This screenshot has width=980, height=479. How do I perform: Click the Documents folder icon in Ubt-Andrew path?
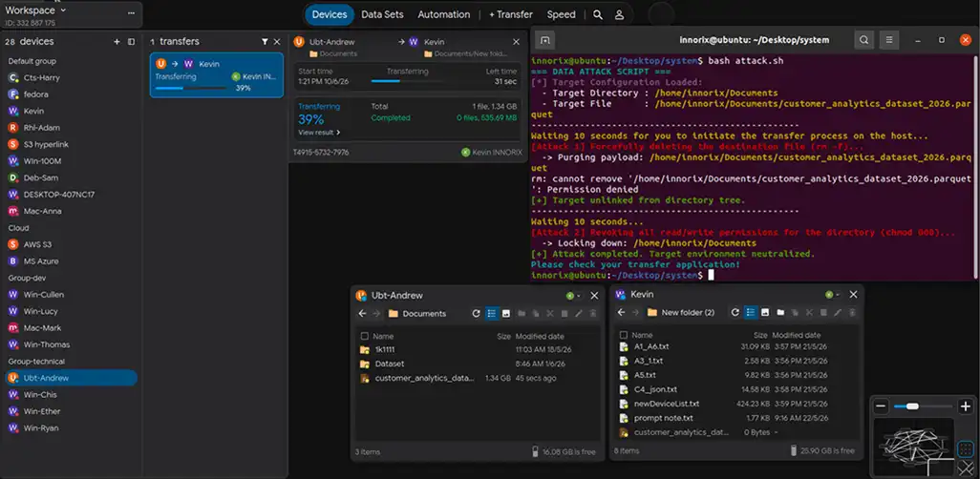pyautogui.click(x=394, y=314)
